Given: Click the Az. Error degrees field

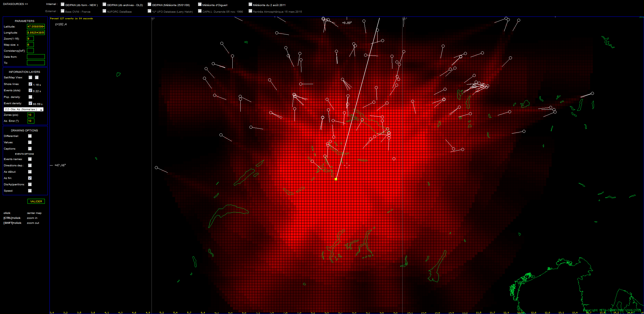Looking at the screenshot, I should pyautogui.click(x=31, y=121).
